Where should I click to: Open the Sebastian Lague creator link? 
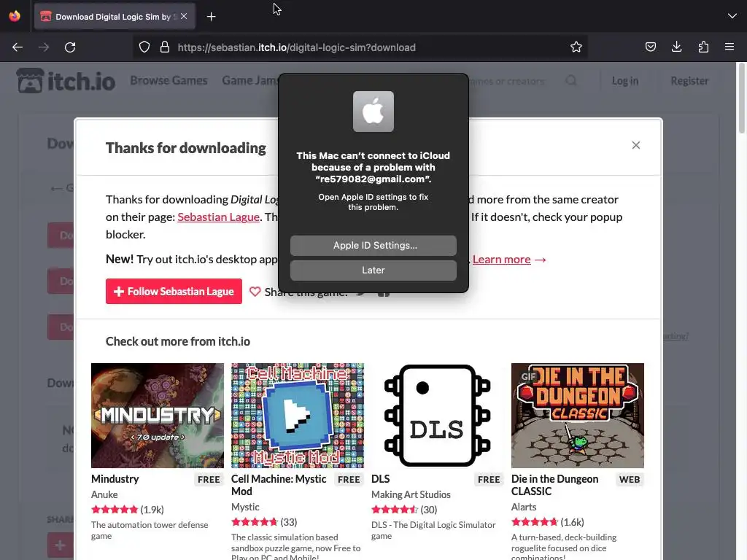coord(218,217)
